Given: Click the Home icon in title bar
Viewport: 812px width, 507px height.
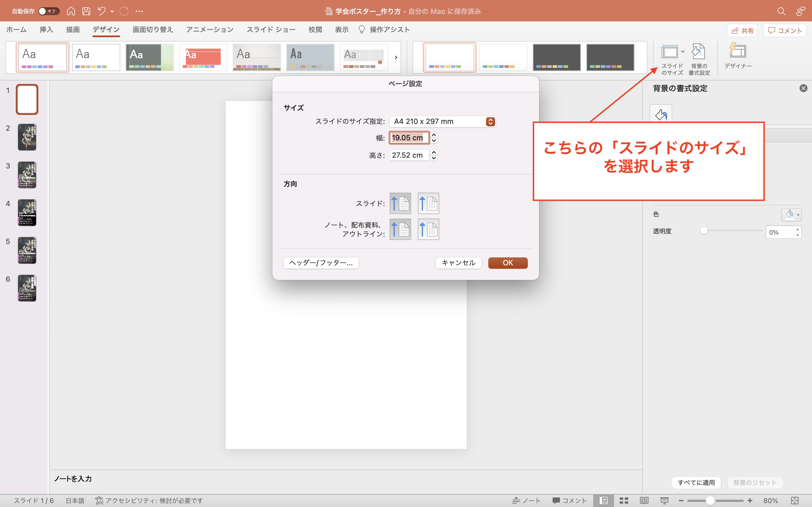Looking at the screenshot, I should (71, 11).
